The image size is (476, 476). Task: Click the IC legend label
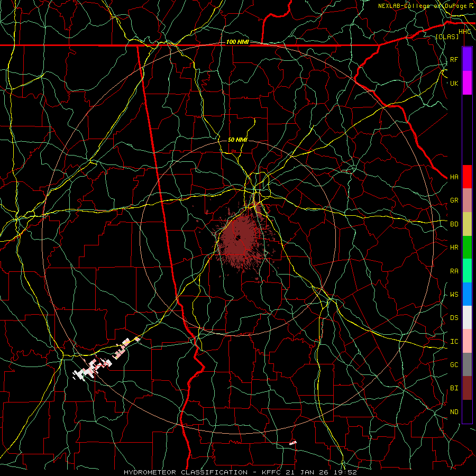[x=454, y=342]
